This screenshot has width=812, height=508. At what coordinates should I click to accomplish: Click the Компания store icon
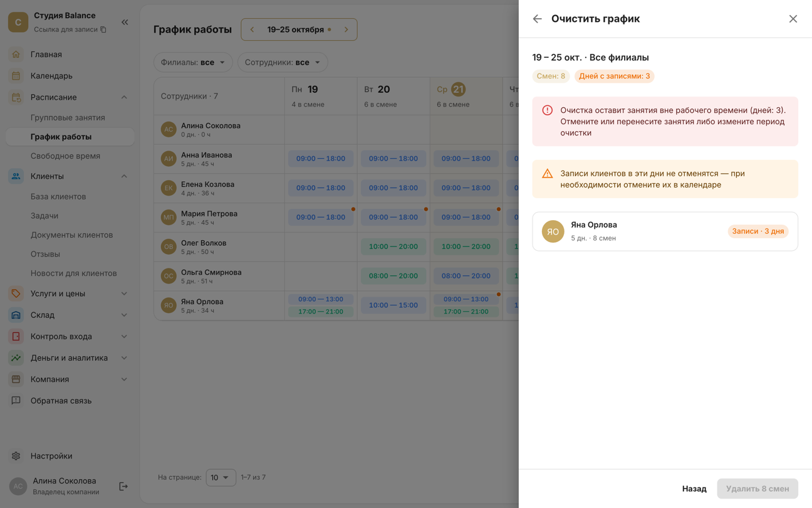click(x=16, y=379)
